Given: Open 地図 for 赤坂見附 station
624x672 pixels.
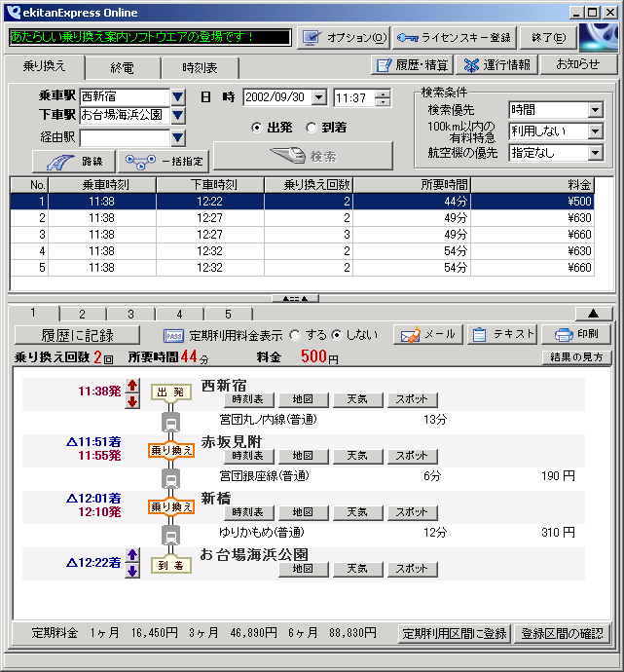Looking at the screenshot, I should [303, 456].
